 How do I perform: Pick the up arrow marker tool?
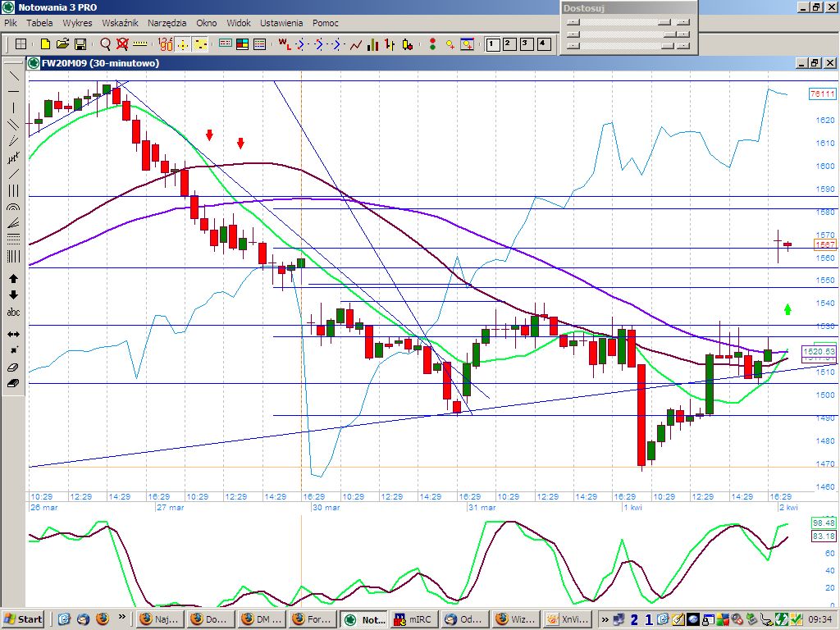coord(13,279)
